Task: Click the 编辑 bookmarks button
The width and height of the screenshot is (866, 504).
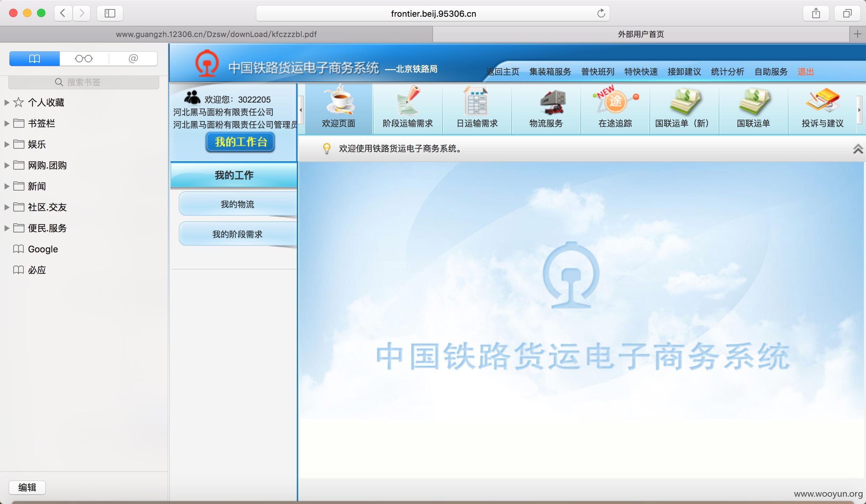Action: pyautogui.click(x=27, y=487)
